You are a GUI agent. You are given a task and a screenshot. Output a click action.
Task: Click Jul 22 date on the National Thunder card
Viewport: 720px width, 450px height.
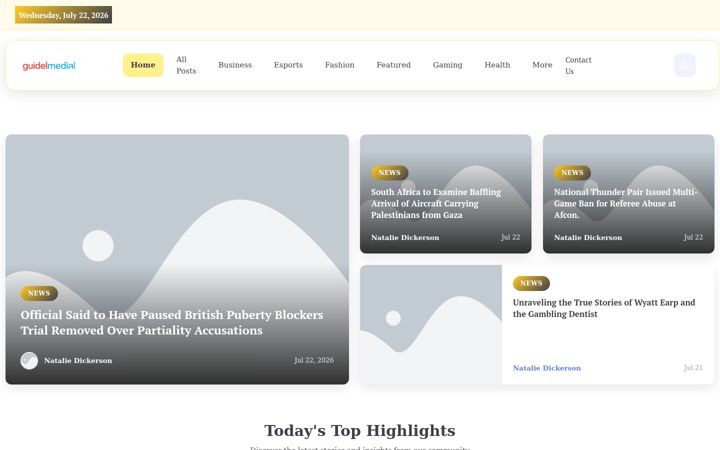tap(693, 237)
